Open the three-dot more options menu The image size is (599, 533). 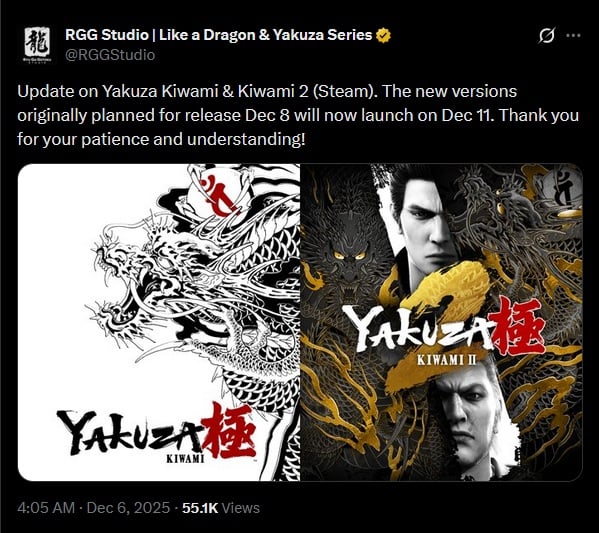[x=573, y=36]
